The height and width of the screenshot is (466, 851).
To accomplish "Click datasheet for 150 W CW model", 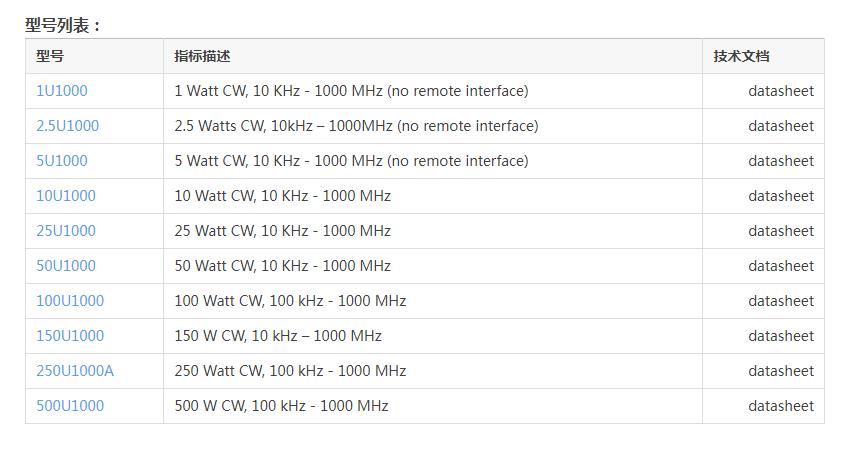I will point(781,336).
